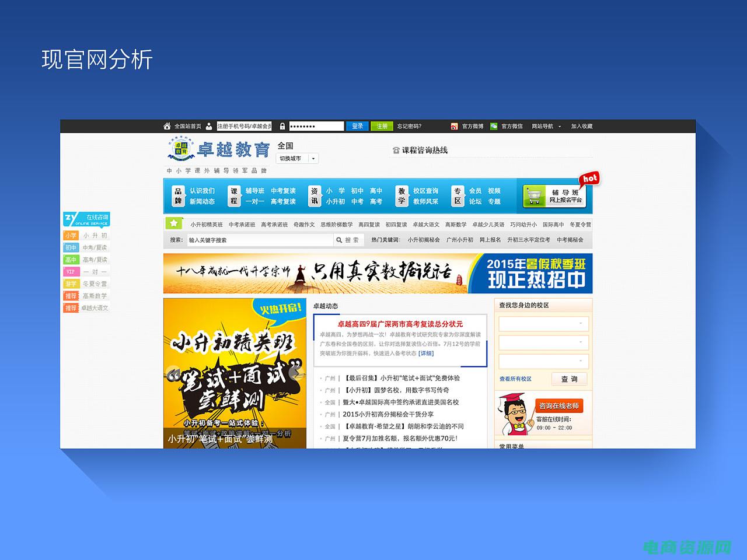Select 辅导班 under 课程

click(x=255, y=191)
